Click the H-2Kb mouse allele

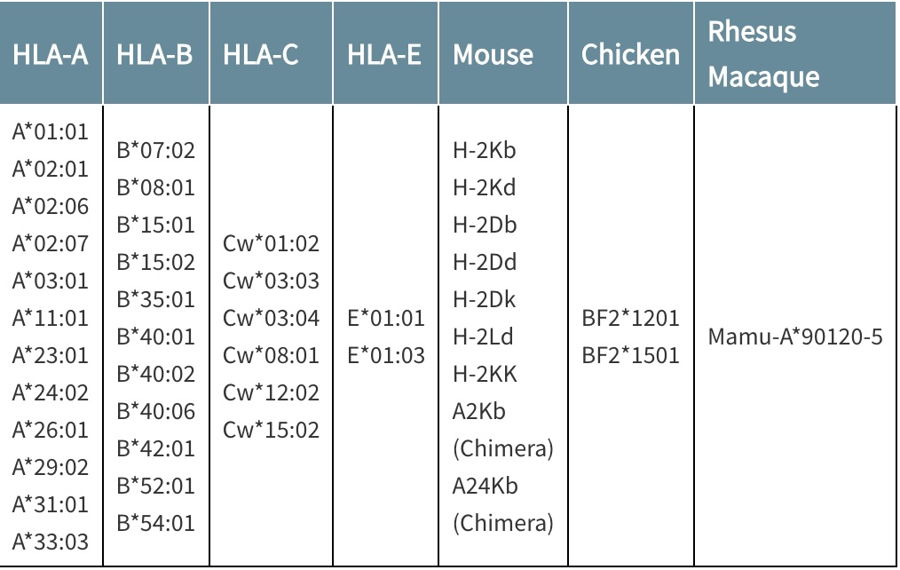tap(484, 150)
